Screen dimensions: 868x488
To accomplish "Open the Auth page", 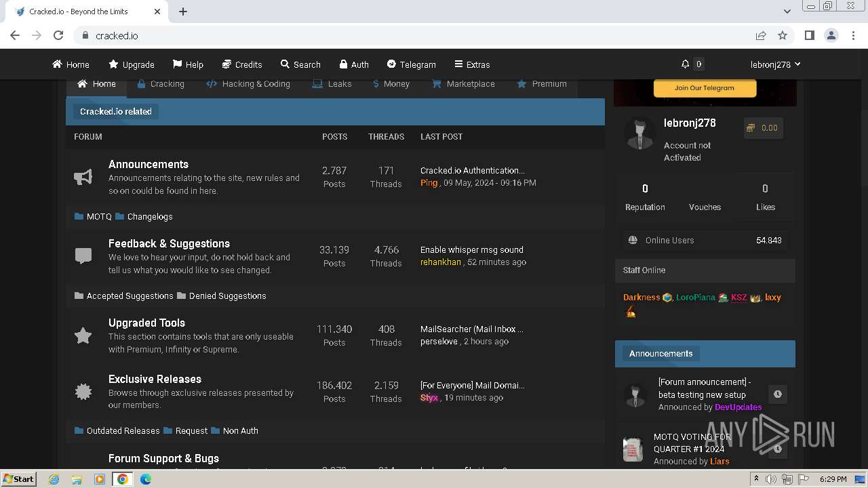I will [354, 64].
